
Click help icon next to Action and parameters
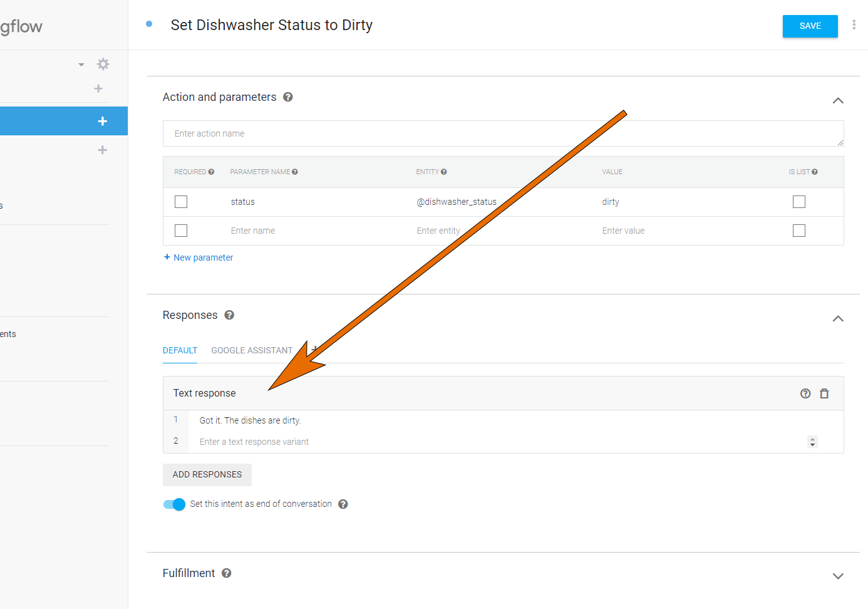coord(288,97)
